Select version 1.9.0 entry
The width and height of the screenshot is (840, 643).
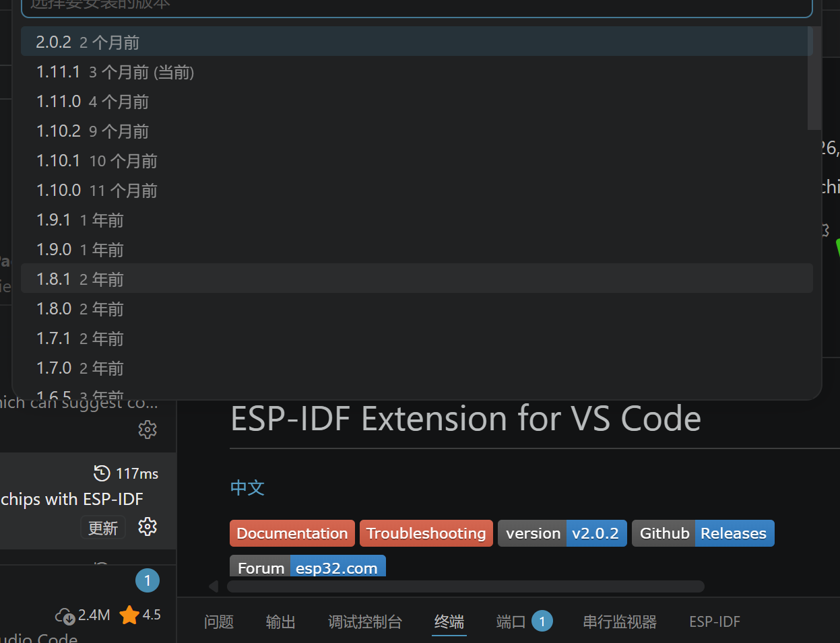pyautogui.click(x=416, y=249)
